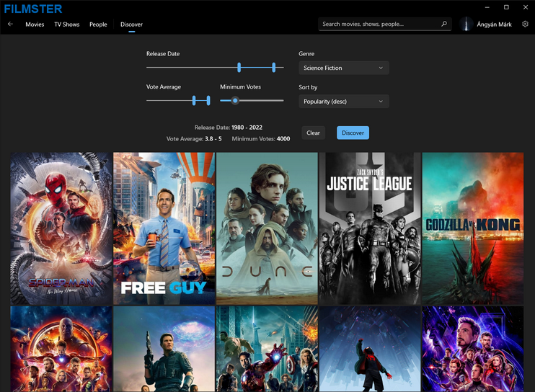Click the 'Minimum Votes: 4000' summary text
The height and width of the screenshot is (392, 535).
(x=261, y=139)
